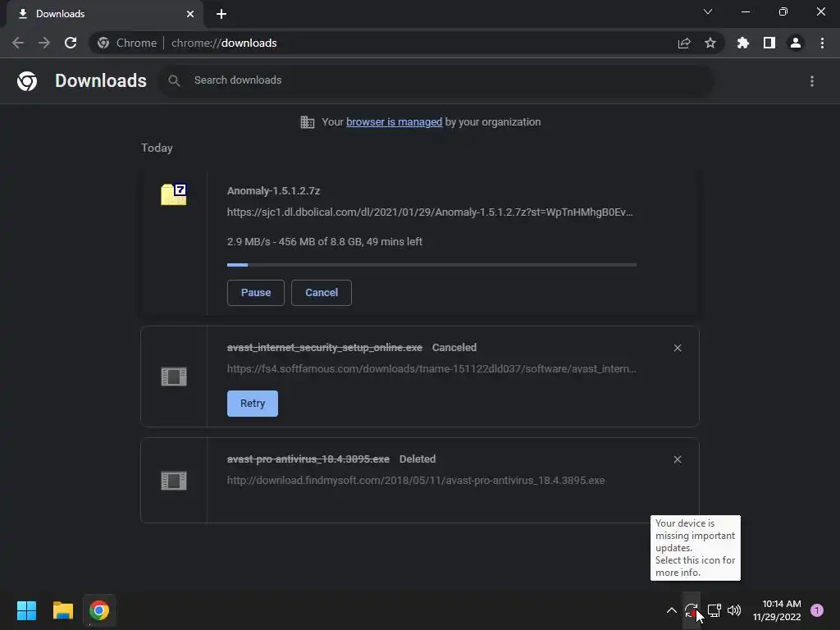This screenshot has height=630, width=840.
Task: Retry the avast internet security download
Action: coord(253,404)
